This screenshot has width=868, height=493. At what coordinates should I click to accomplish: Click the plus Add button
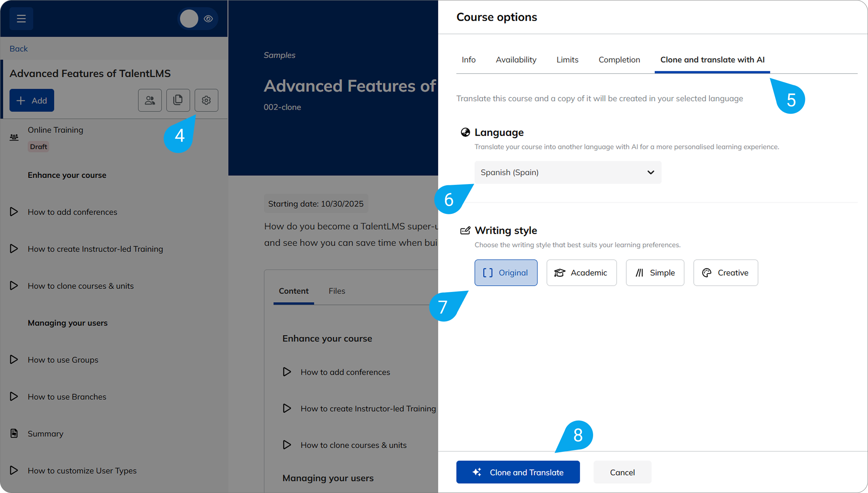coord(32,100)
